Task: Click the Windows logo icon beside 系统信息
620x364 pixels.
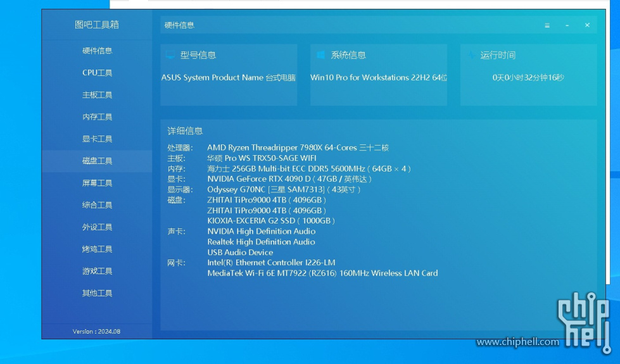Action: 320,55
